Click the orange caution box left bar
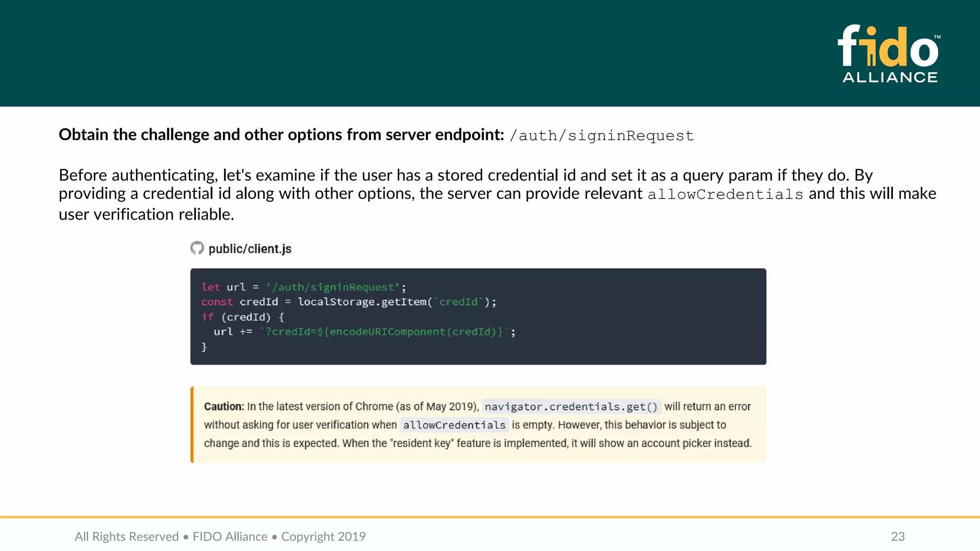 (x=192, y=424)
